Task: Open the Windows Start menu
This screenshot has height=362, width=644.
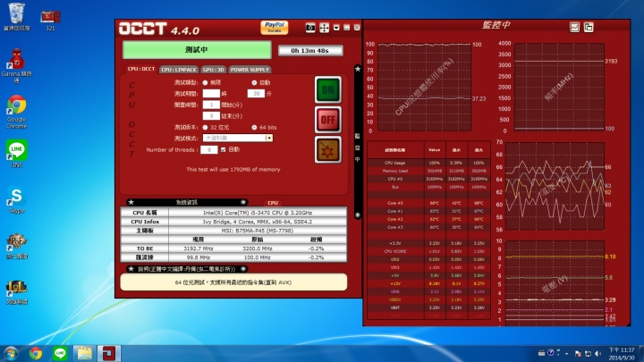Action: click(x=10, y=353)
